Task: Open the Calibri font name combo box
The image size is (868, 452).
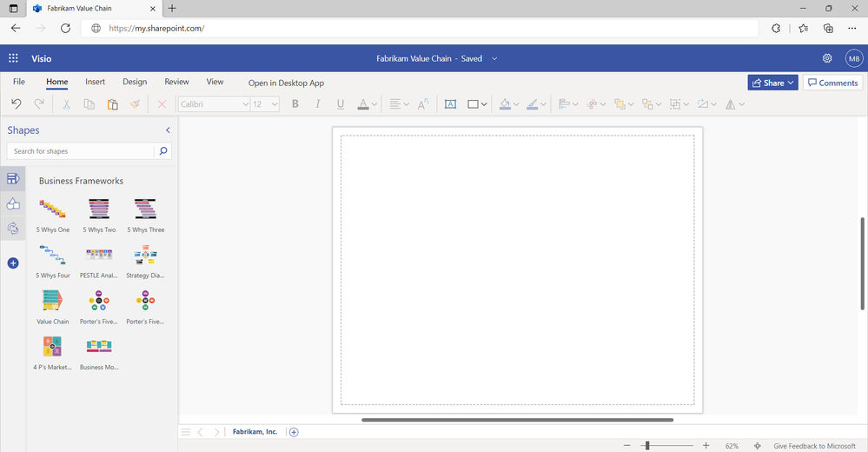Action: pyautogui.click(x=215, y=104)
